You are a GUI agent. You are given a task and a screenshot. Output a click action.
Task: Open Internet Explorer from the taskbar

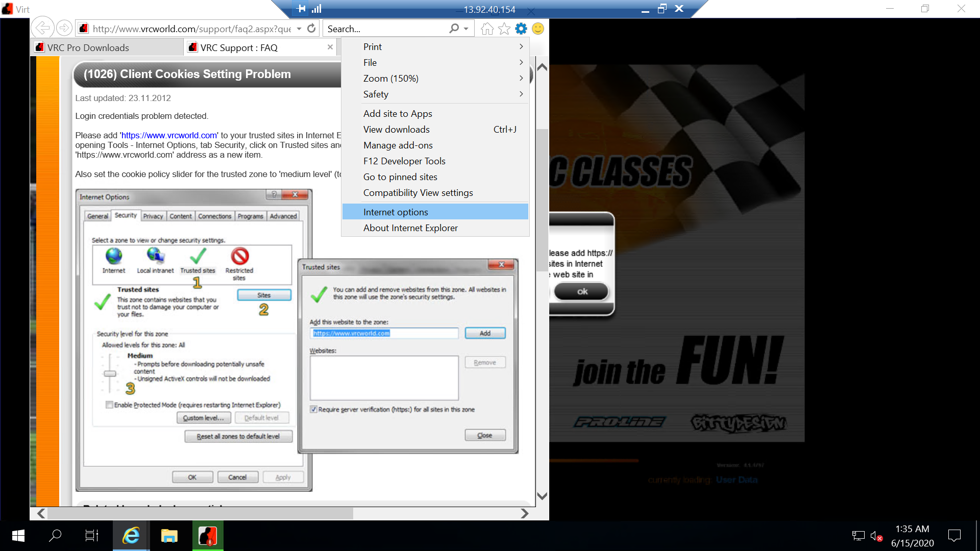coord(131,536)
